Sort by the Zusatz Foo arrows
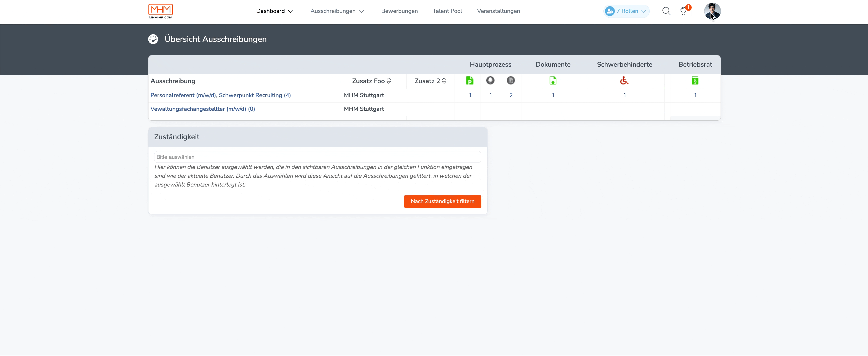This screenshot has height=356, width=868. coord(389,81)
